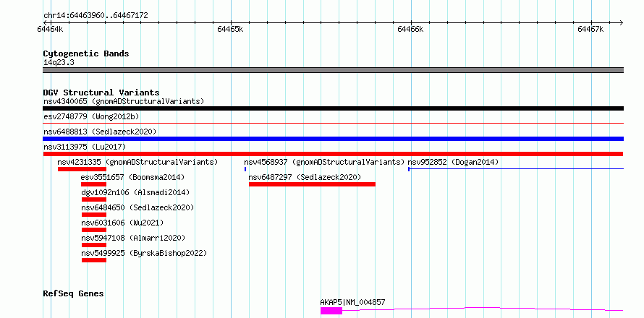Click the thin red esv2748779 bar
Viewport: 644px width, 318px height.
pyautogui.click(x=333, y=123)
